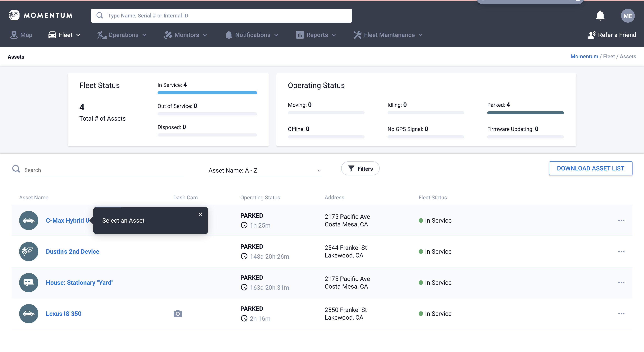The image size is (644, 352).
Task: Open the ME user avatar menu
Action: [x=628, y=16]
